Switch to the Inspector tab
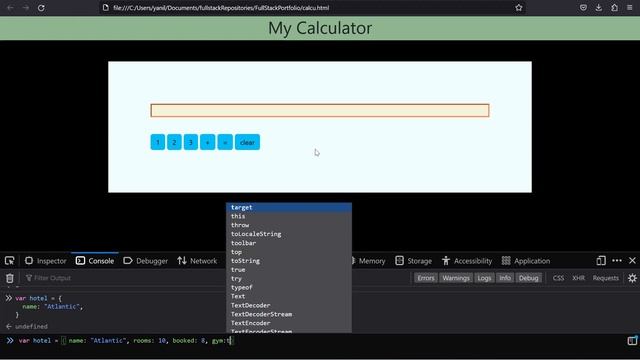This screenshot has height=360, width=640. coord(46,261)
